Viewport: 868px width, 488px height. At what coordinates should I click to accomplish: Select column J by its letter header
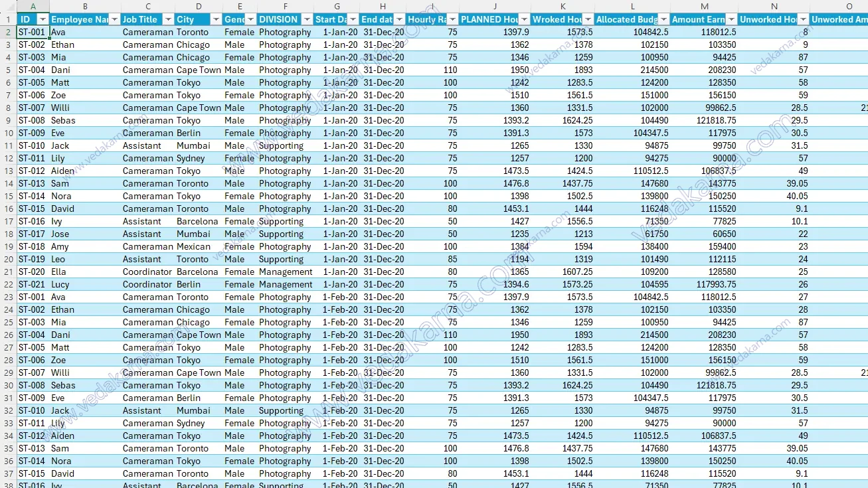[x=495, y=6]
